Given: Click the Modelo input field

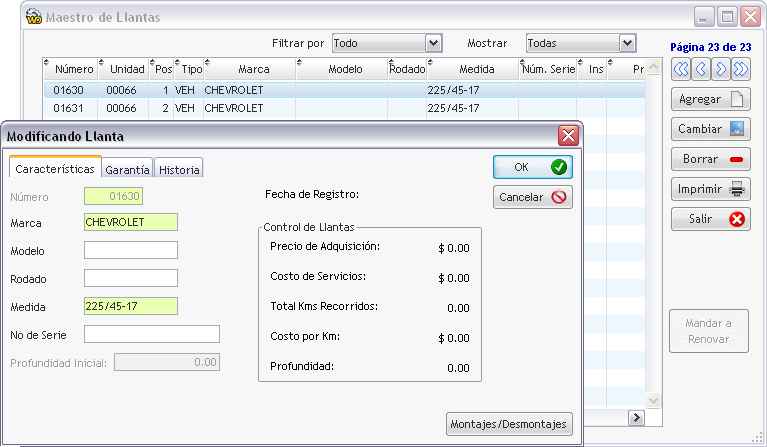Looking at the screenshot, I should pos(131,250).
